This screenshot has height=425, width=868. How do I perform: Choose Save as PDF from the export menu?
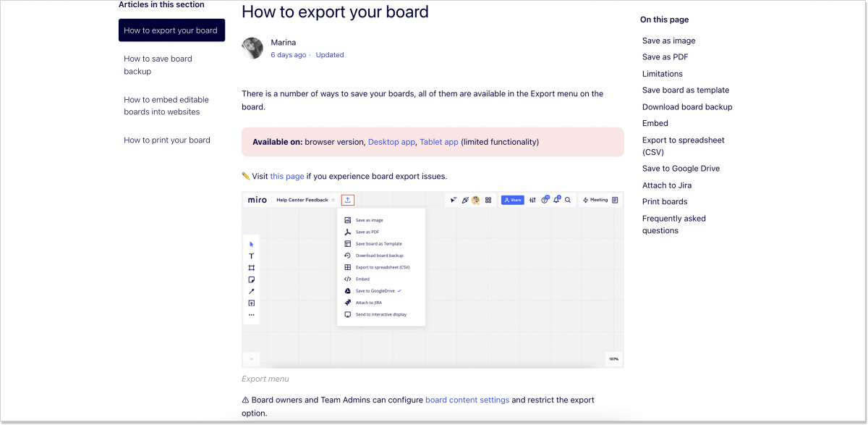(x=367, y=232)
